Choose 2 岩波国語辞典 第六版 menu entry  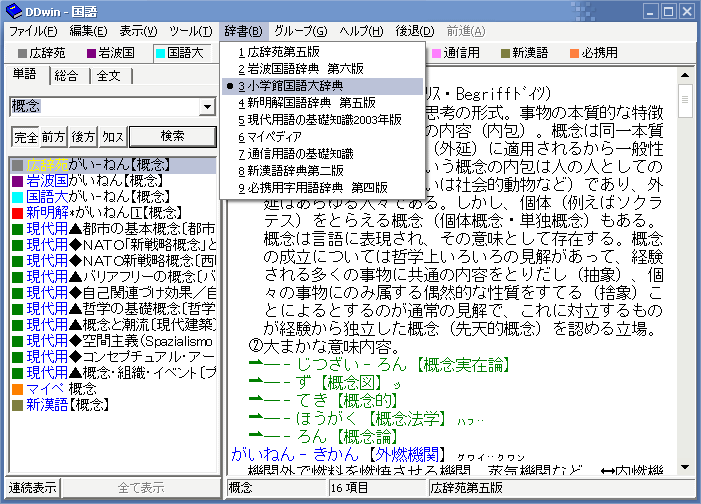tap(322, 69)
